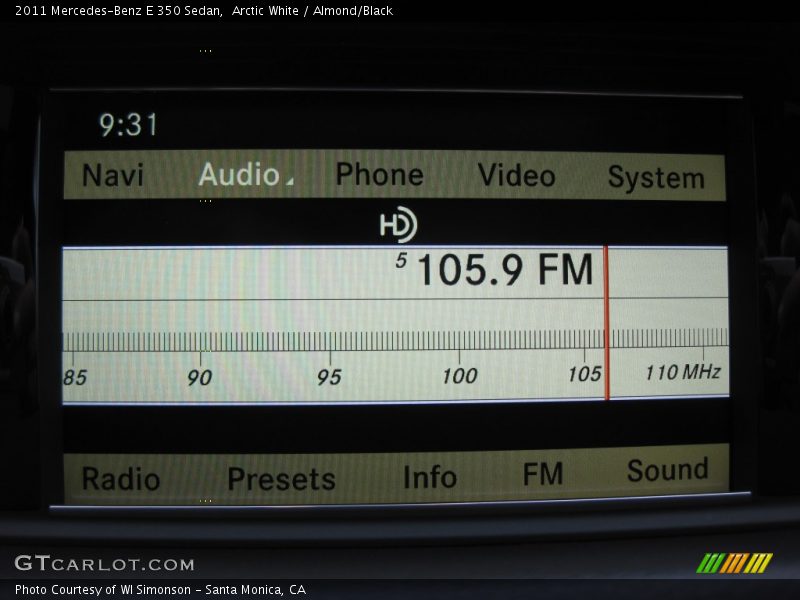This screenshot has width=800, height=600.
Task: Click the 9:31 clock display
Action: pos(128,125)
